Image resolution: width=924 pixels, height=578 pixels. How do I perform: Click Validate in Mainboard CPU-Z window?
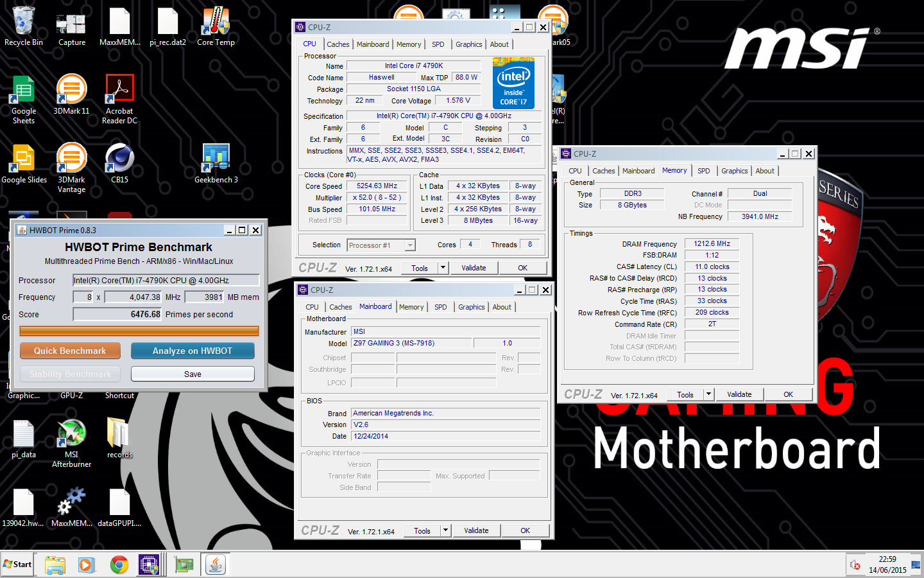click(476, 530)
